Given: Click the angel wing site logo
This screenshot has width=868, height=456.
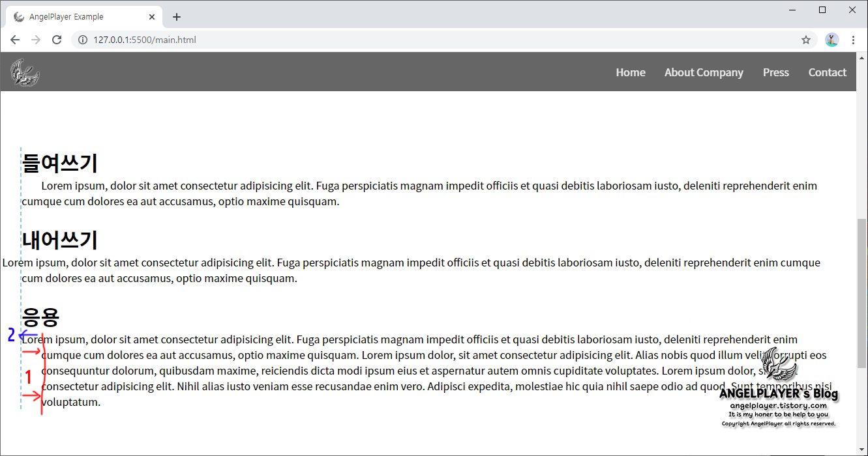Looking at the screenshot, I should [25, 72].
